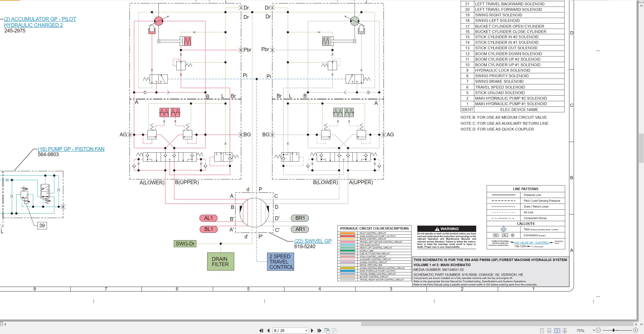Switch to continuous page layout
Screen dimensions: 644x334
pos(549,330)
